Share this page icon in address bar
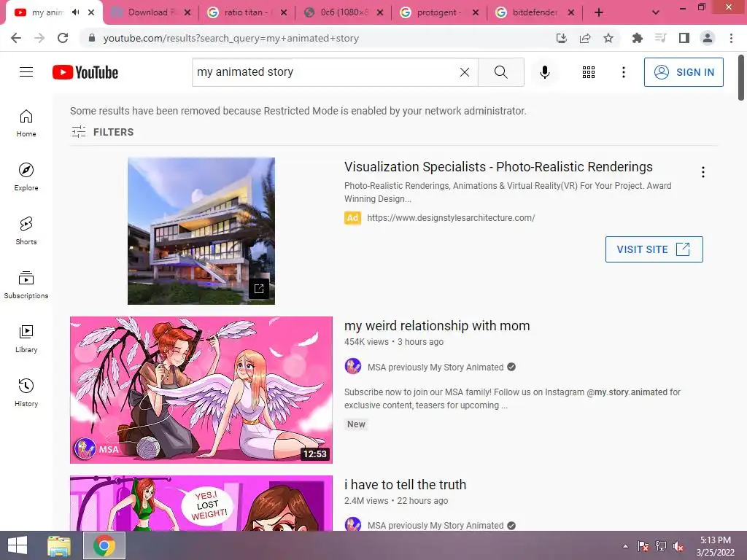Image resolution: width=747 pixels, height=560 pixels. [x=584, y=38]
